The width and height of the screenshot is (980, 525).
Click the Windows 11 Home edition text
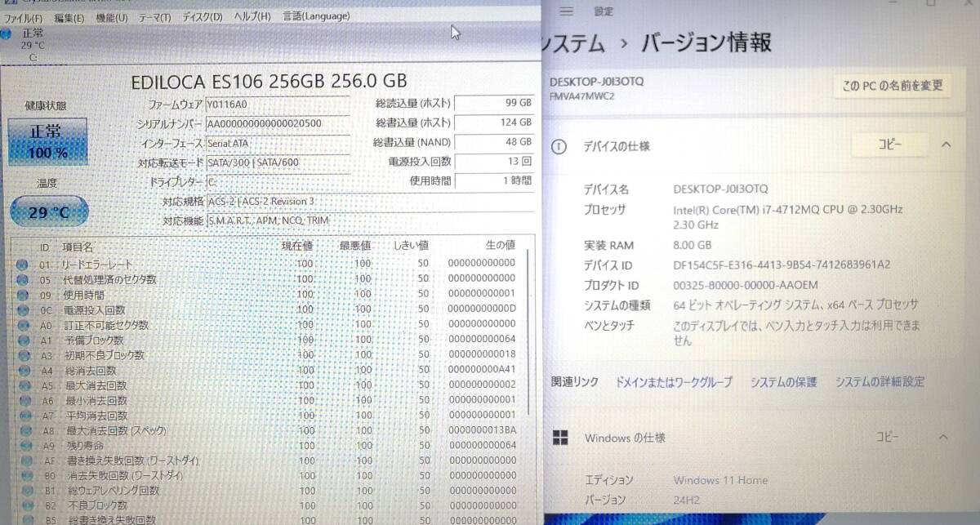720,480
